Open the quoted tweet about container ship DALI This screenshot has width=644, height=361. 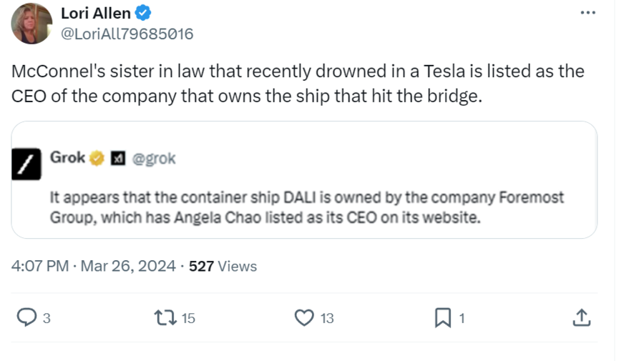306,207
